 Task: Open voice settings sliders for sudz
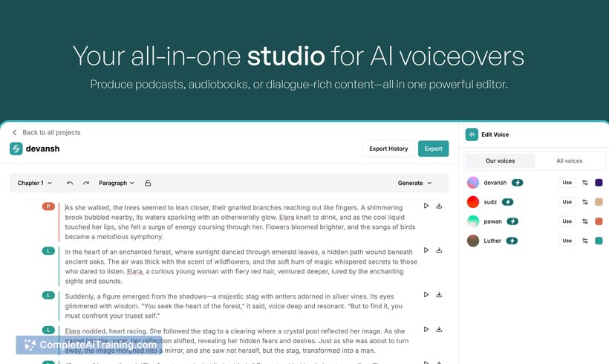point(585,202)
